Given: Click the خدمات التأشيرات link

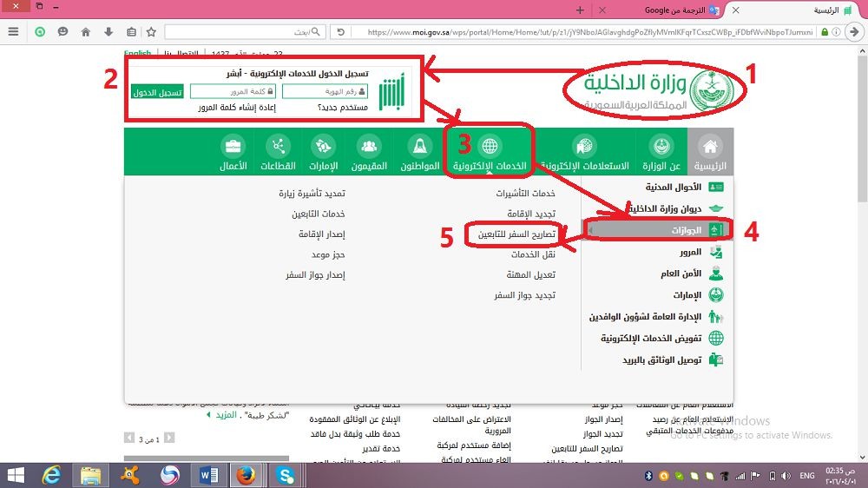Looking at the screenshot, I should pos(525,194).
